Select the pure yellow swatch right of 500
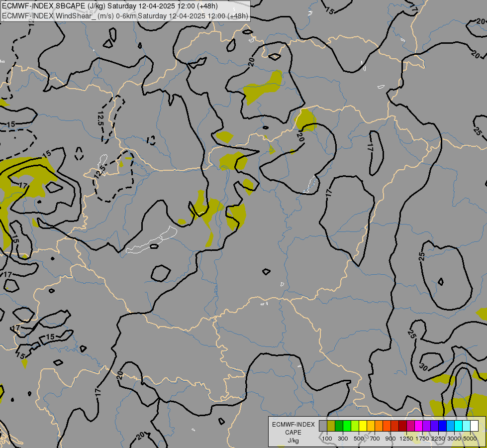 (363, 426)
